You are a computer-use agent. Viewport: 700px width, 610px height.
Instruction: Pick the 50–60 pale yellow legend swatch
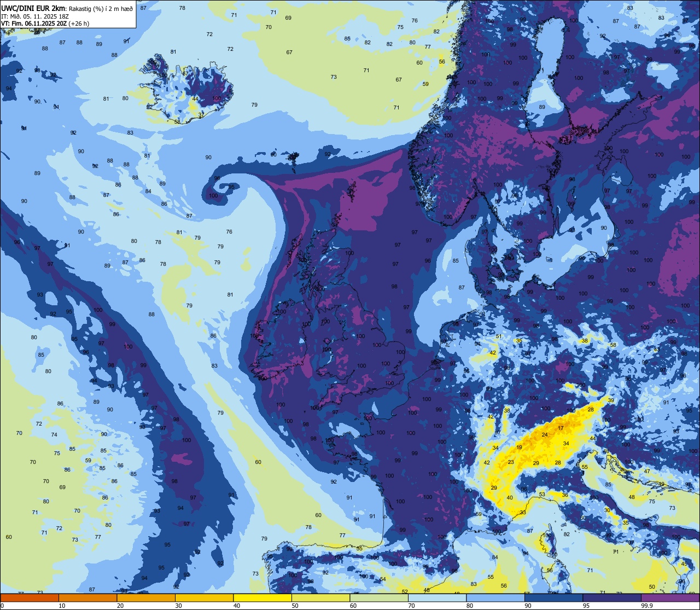coord(320,598)
